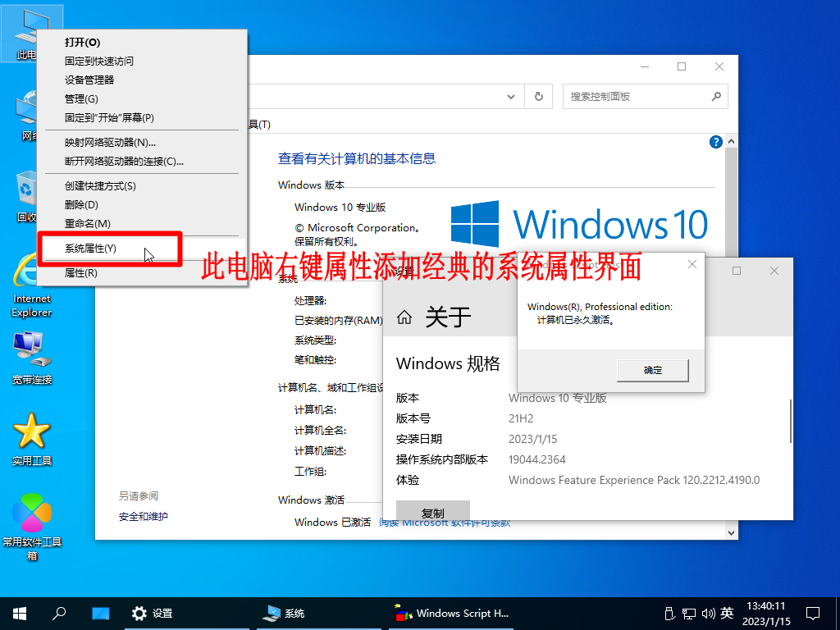Select 打开(O) in context menu
Viewport: 840px width, 630px height.
142,43
